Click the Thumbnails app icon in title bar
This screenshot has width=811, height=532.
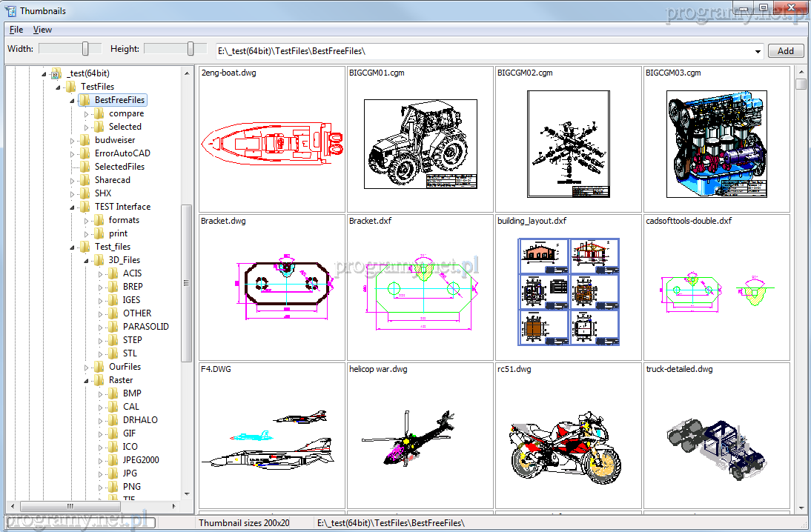coord(10,10)
